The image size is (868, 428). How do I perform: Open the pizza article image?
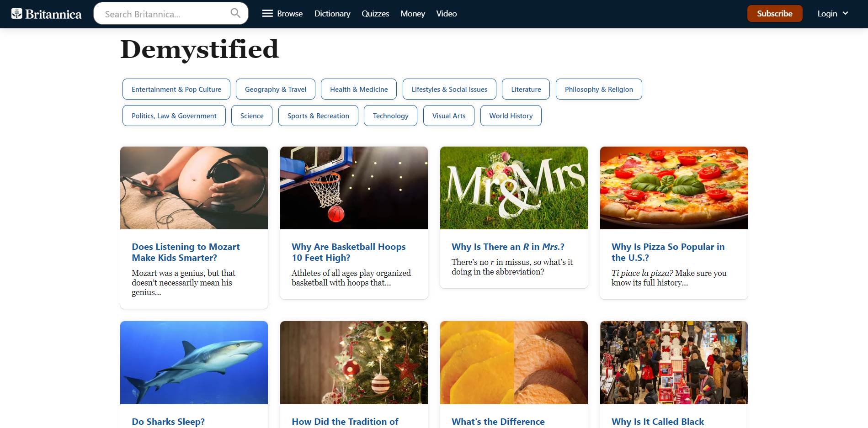point(674,188)
